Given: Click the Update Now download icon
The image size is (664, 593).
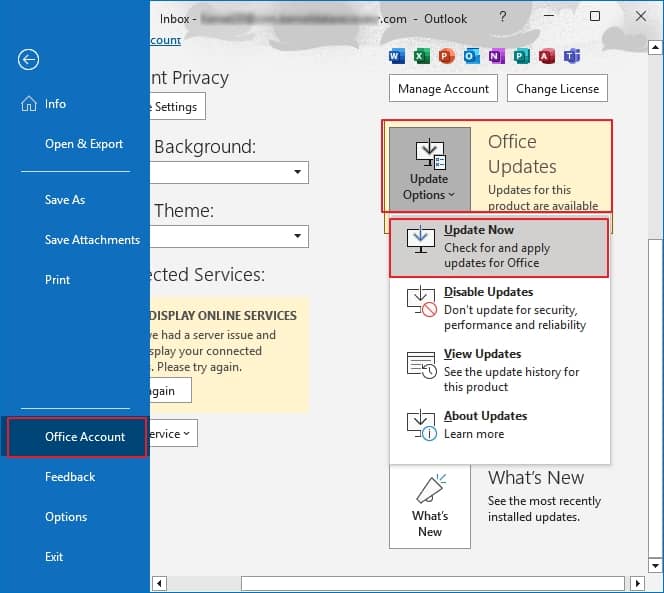Looking at the screenshot, I should 421,239.
